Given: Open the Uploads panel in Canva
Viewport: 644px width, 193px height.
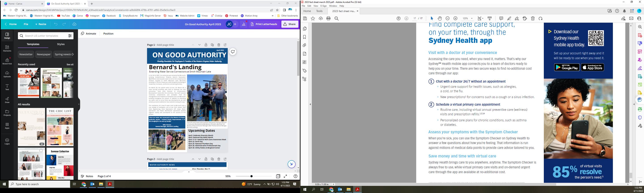Looking at the screenshot, I should 7,74.
